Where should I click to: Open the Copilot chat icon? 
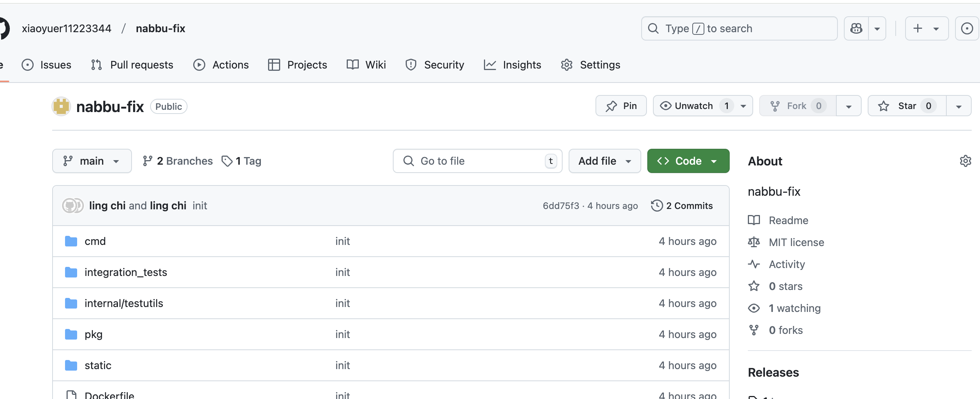point(856,29)
